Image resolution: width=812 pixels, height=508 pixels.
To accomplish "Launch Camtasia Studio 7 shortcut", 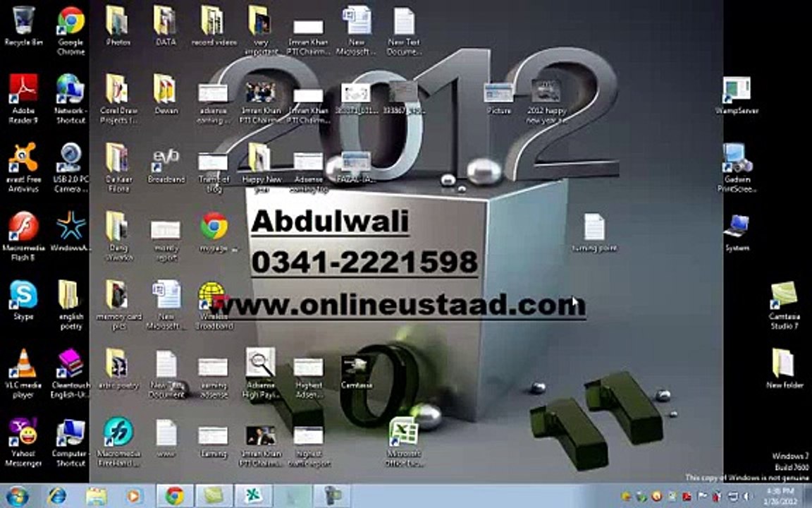I will tap(784, 305).
